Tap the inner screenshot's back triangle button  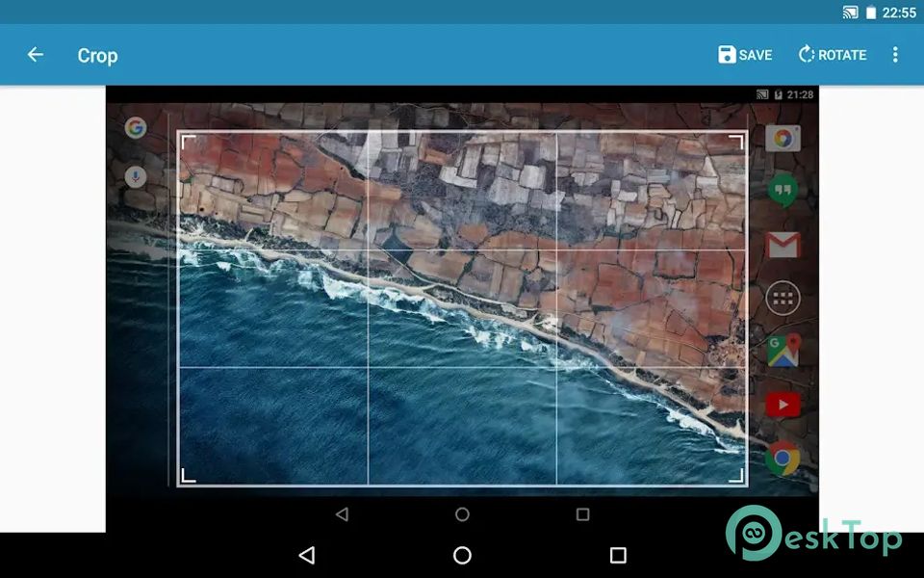[x=342, y=514]
